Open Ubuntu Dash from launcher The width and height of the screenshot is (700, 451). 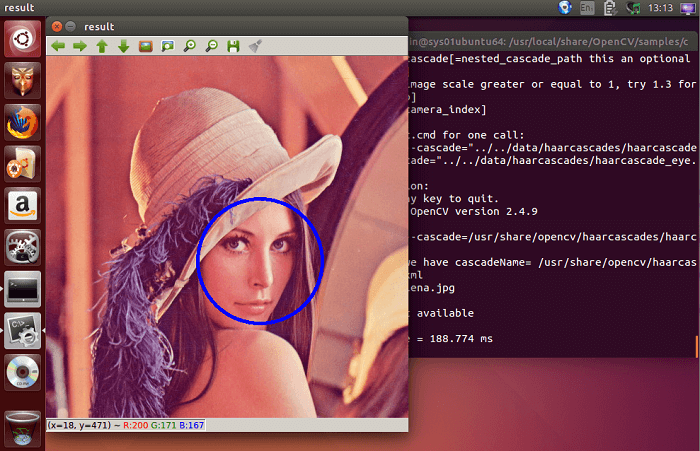point(22,39)
